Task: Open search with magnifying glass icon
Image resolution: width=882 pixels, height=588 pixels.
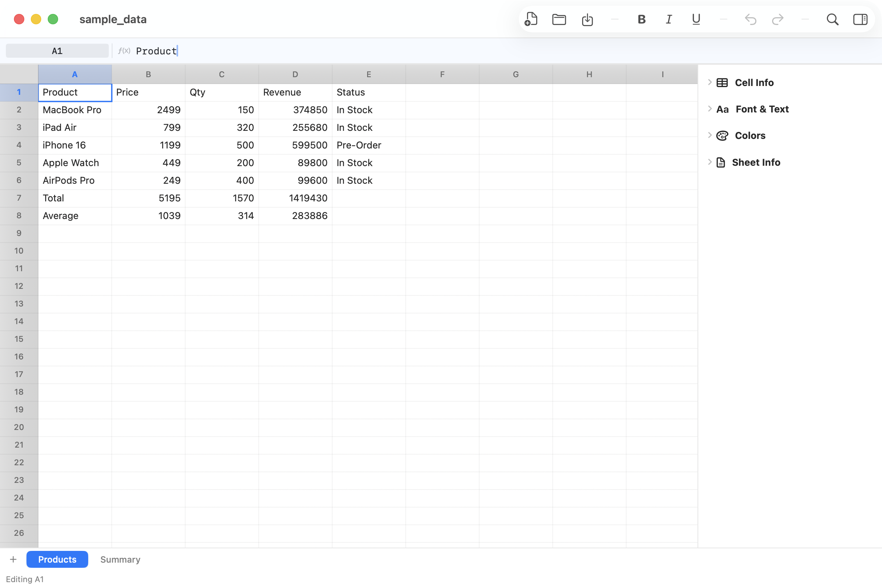Action: [x=832, y=19]
